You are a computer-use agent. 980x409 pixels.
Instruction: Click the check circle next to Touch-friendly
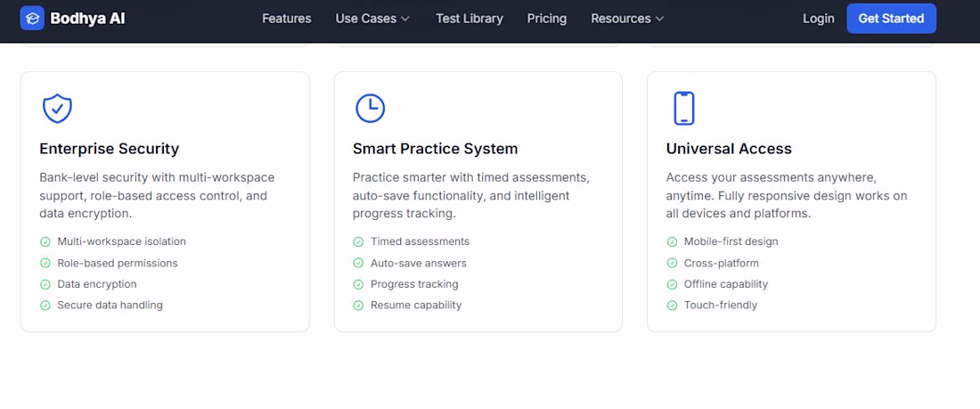(672, 306)
